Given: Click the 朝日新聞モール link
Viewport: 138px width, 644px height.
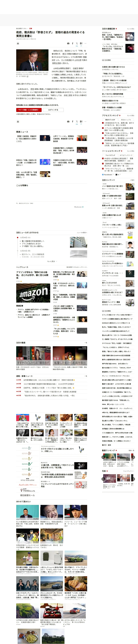Looking at the screenshot, I should point(27,495).
